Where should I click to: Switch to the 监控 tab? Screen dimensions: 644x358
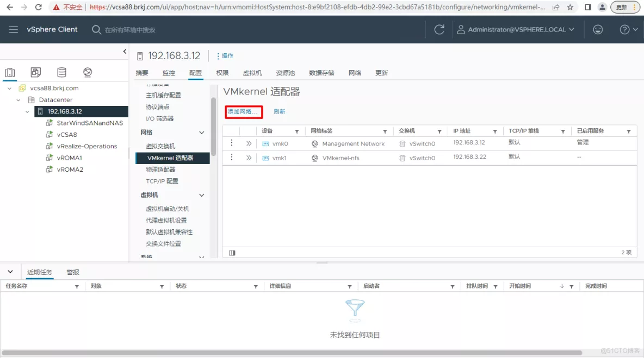[x=169, y=73]
